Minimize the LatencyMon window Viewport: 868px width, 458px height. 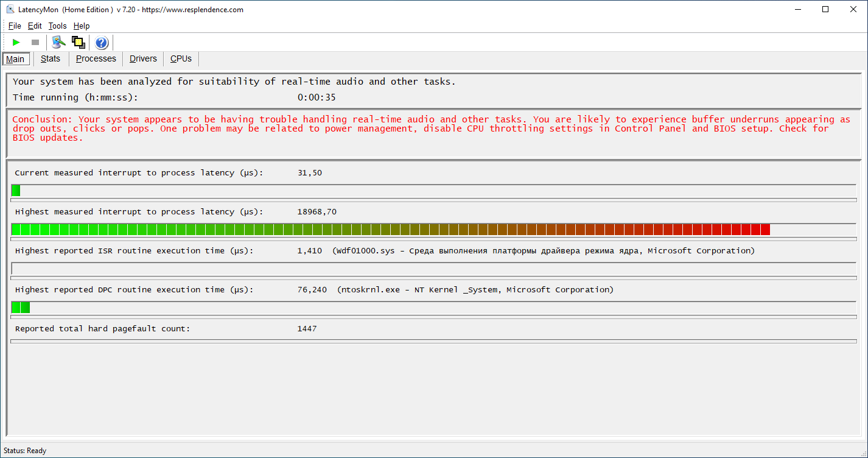coord(797,9)
